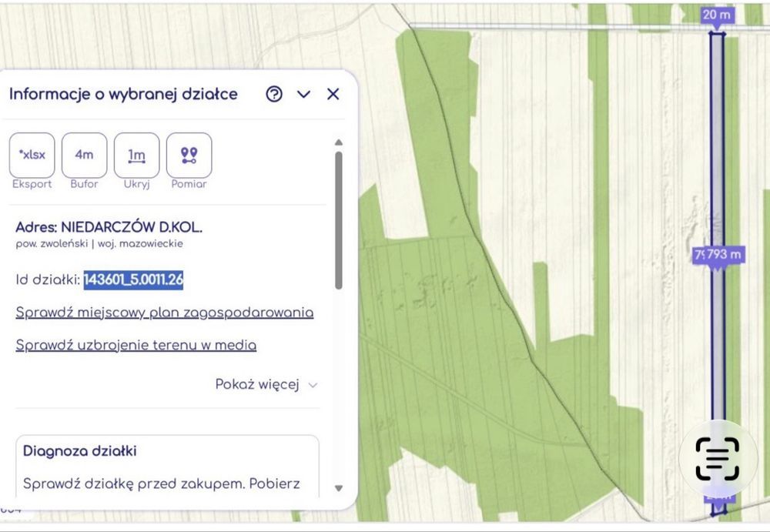The height and width of the screenshot is (532, 770).
Task: Select the highlighted parcel ID text
Action: [x=133, y=279]
